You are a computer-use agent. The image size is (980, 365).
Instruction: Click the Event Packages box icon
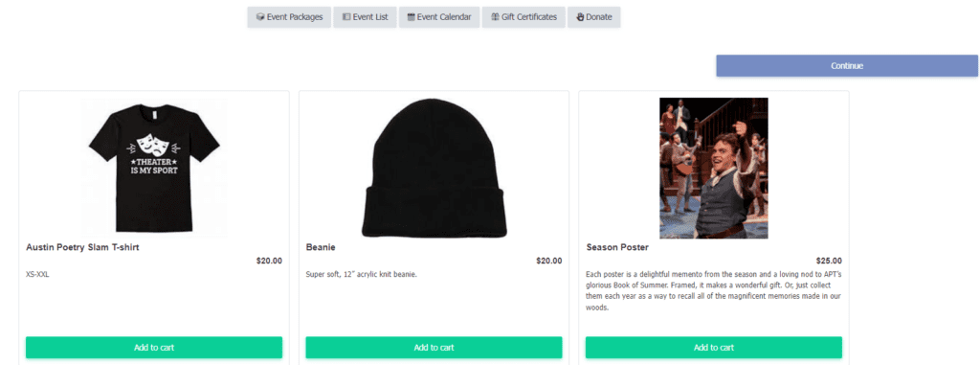pyautogui.click(x=260, y=17)
